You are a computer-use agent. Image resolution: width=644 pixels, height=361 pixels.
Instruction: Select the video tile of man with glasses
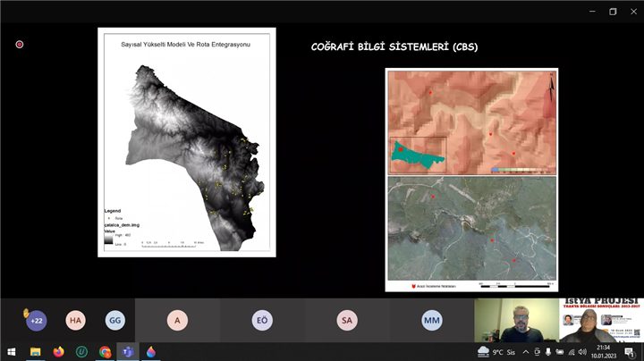coord(517,321)
